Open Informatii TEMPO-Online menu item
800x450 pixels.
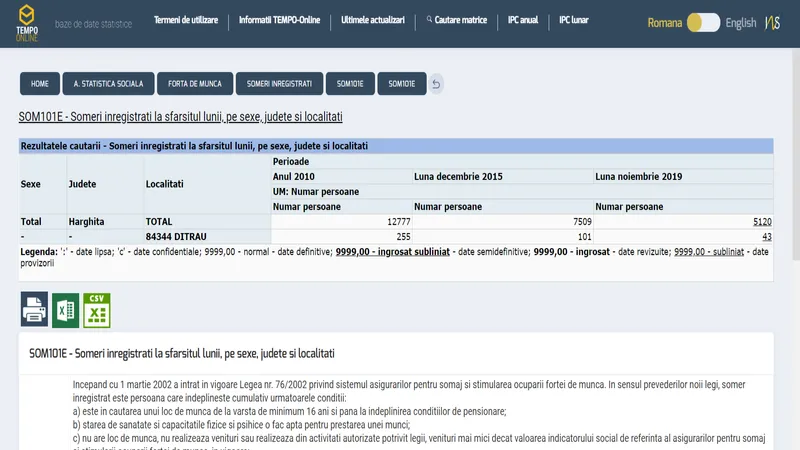[281, 20]
